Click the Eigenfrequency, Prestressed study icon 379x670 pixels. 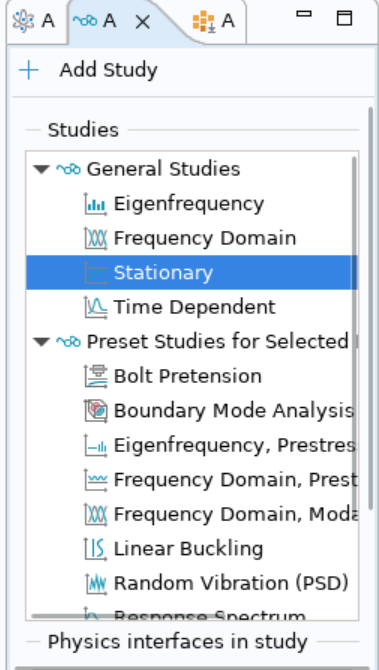tap(96, 446)
